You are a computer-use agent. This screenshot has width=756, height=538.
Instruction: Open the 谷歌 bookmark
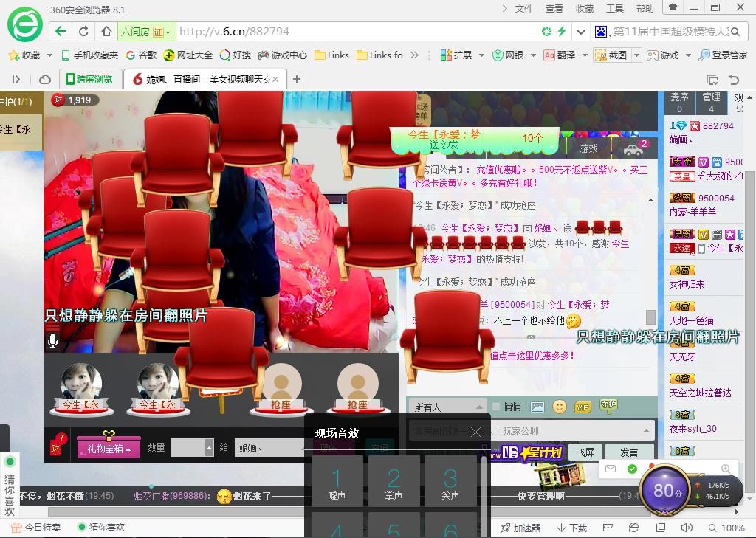(141, 55)
